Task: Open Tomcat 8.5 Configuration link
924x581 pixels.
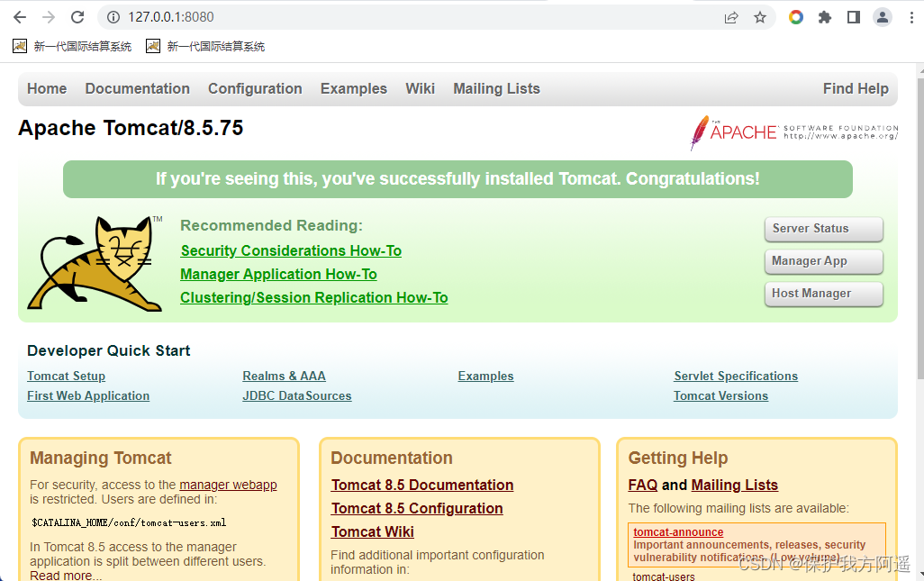Action: 417,509
